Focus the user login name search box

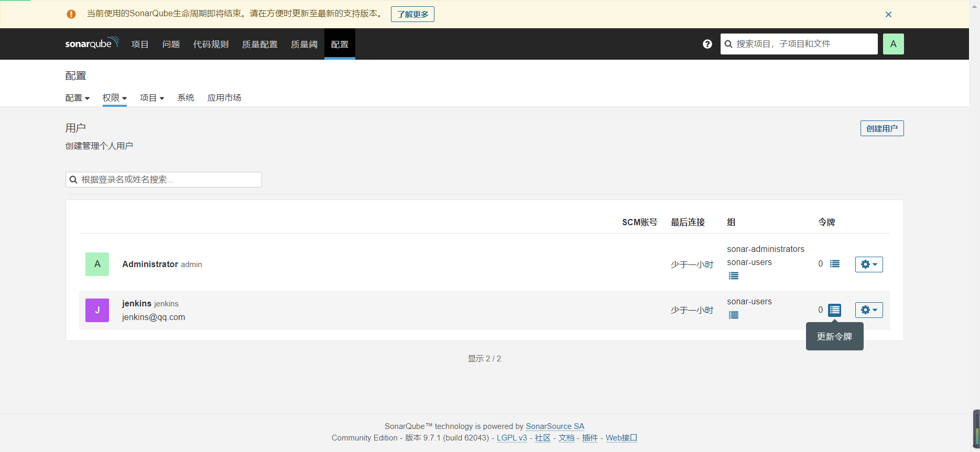[164, 180]
